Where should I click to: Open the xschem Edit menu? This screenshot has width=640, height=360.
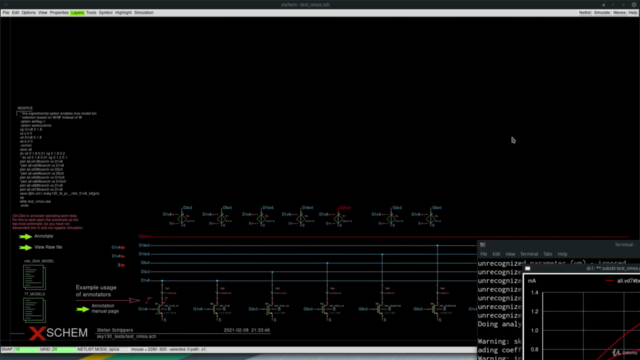(15, 13)
